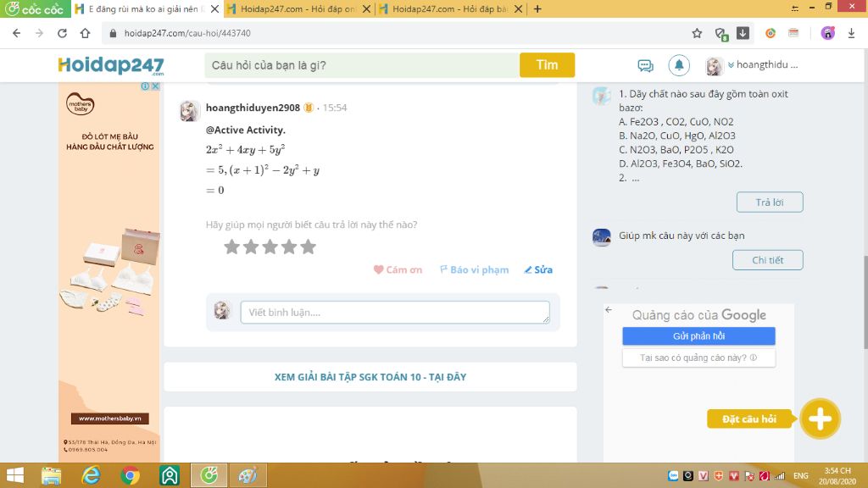868x488 pixels.
Task: Click the browser address bar URL
Action: (x=187, y=33)
